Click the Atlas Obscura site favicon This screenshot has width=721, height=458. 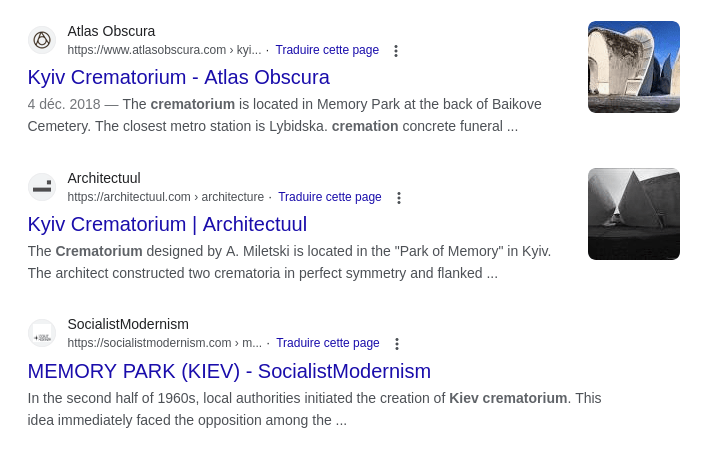point(42,40)
